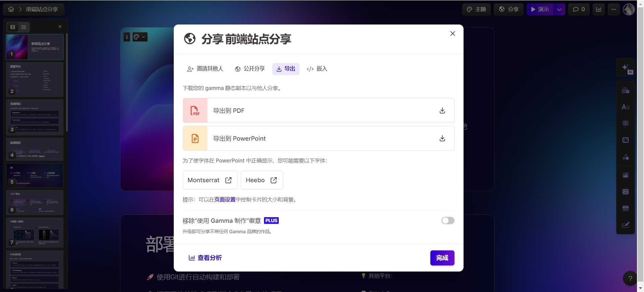644x292 pixels.
Task: Open the text formatting Aa sidebar icon
Action: click(626, 107)
